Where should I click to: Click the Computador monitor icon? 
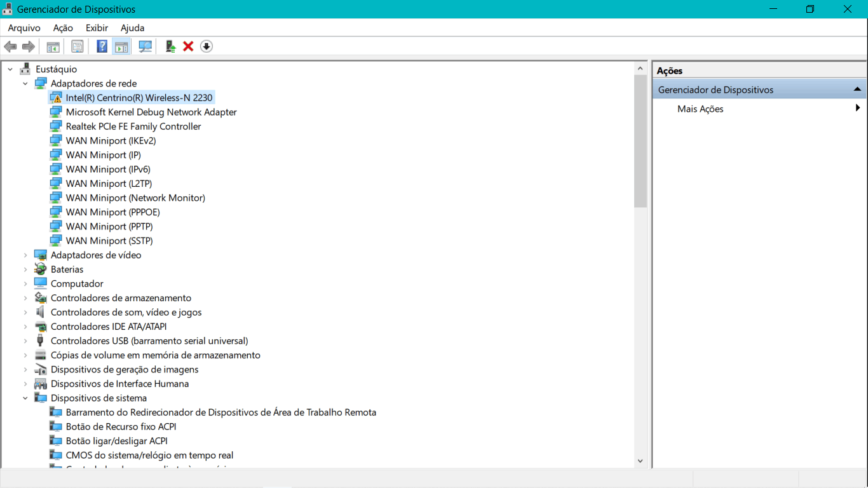click(x=41, y=283)
